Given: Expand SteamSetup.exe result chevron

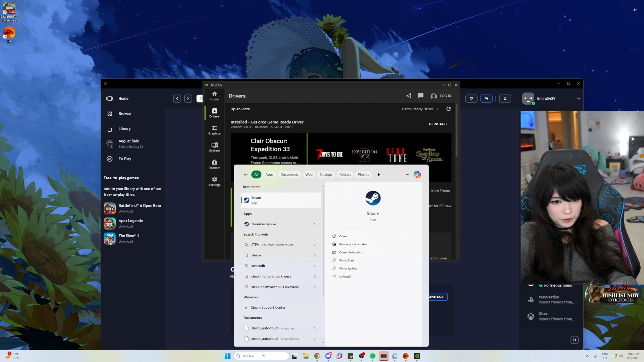Looking at the screenshot, I should [x=315, y=224].
